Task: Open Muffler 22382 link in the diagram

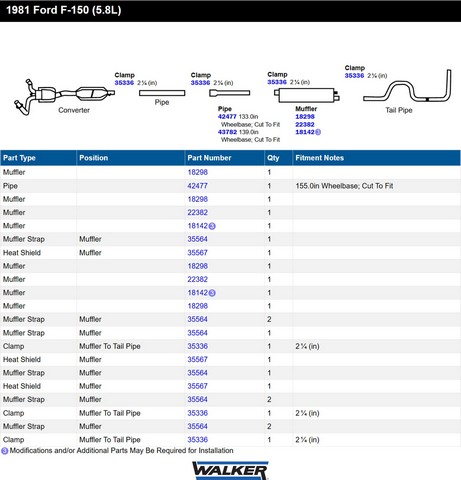Action: [x=305, y=124]
